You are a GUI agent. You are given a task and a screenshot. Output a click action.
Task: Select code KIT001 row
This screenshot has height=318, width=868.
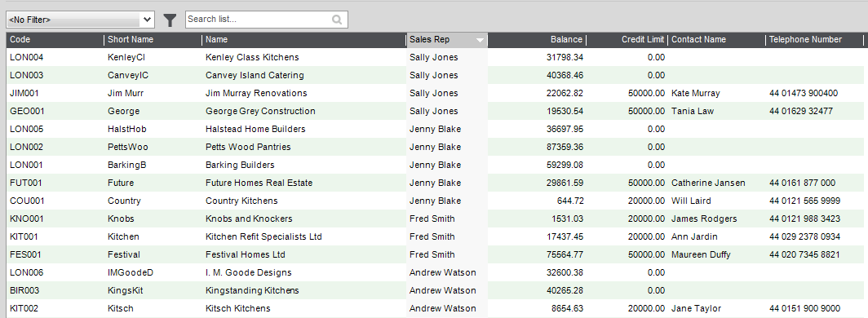[434, 236]
